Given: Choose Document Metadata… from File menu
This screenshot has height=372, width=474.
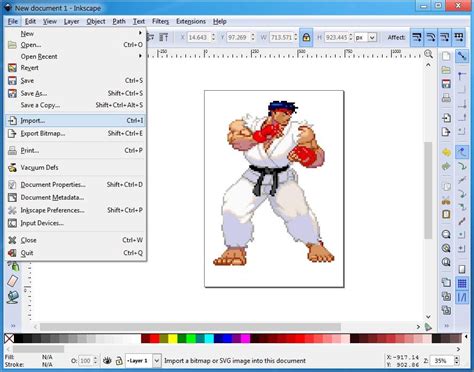Looking at the screenshot, I should [x=76, y=197].
